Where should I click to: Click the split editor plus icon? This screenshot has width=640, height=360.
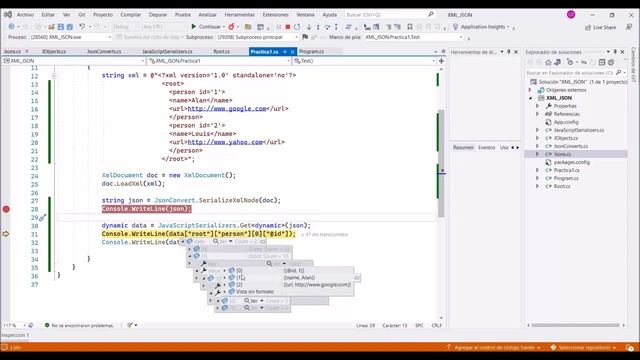point(441,61)
